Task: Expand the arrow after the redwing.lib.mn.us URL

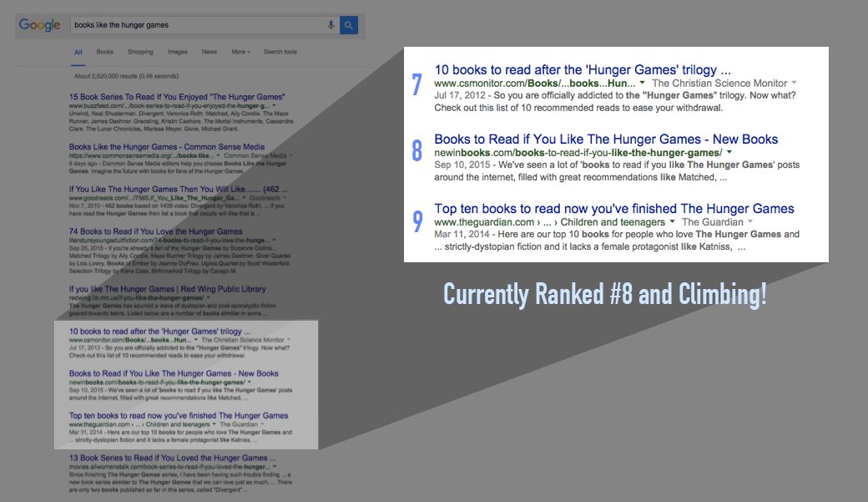Action: 208,297
